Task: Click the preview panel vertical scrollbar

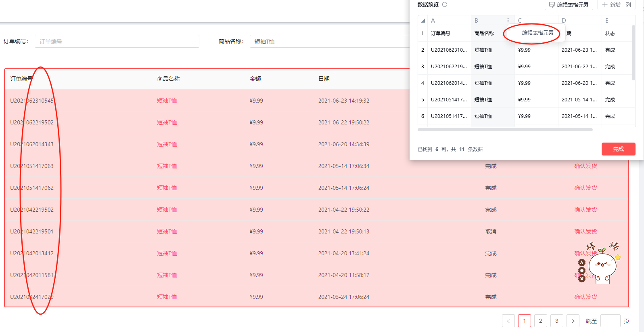Action: click(x=633, y=53)
